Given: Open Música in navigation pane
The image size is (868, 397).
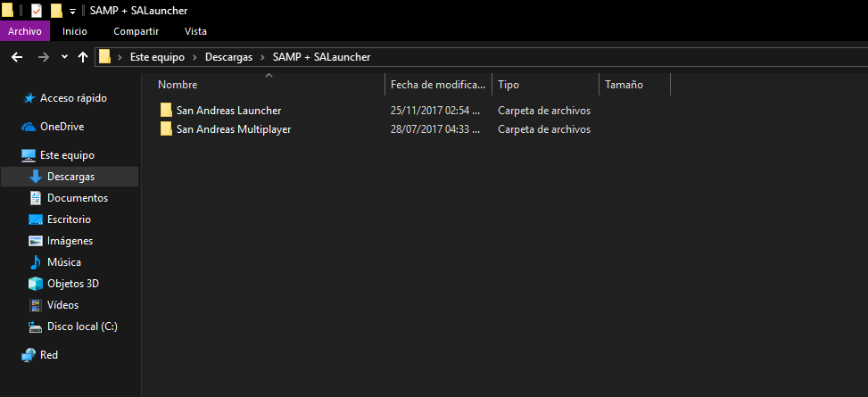Looking at the screenshot, I should [64, 262].
